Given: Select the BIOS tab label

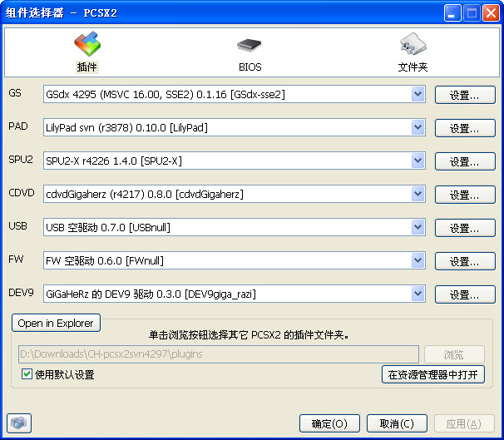Looking at the screenshot, I should pyautogui.click(x=250, y=67).
